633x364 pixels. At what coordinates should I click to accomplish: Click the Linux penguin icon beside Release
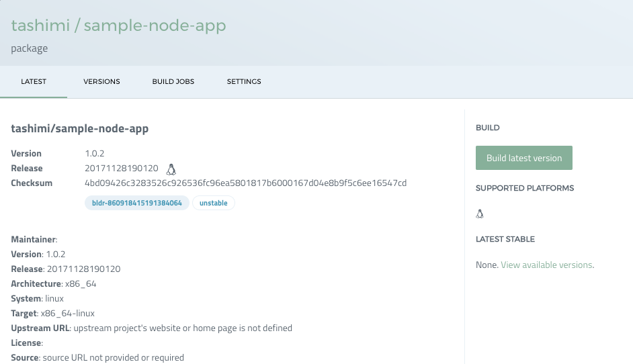tap(171, 169)
